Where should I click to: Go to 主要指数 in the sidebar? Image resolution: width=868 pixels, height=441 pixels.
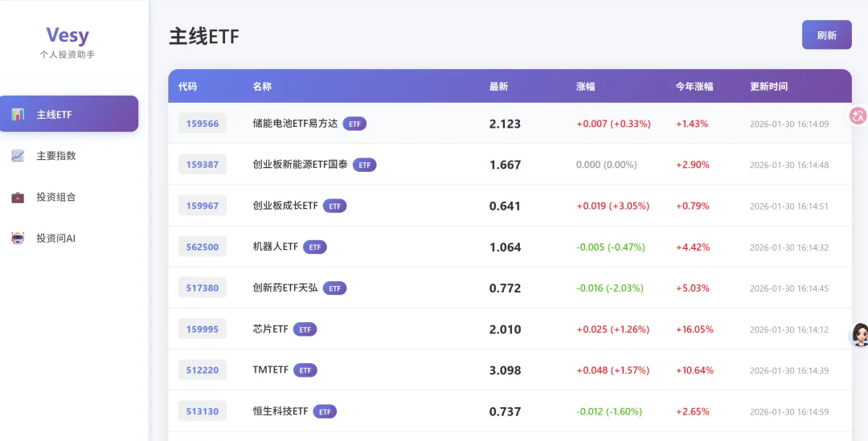pyautogui.click(x=69, y=156)
